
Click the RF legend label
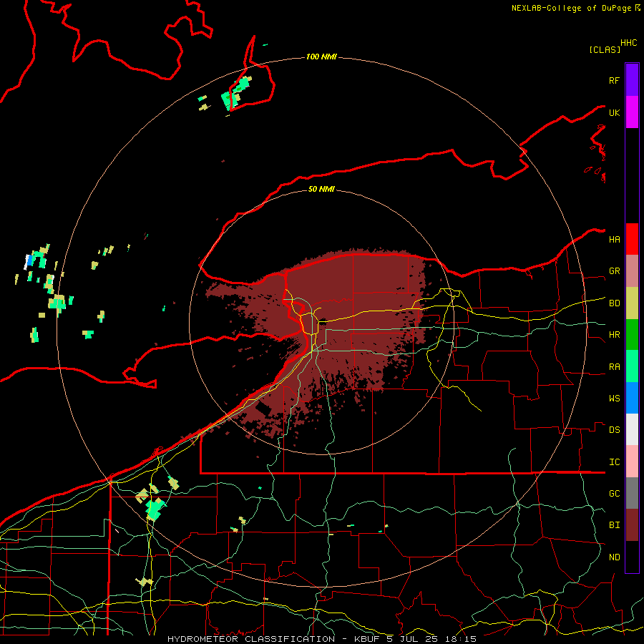tap(614, 80)
